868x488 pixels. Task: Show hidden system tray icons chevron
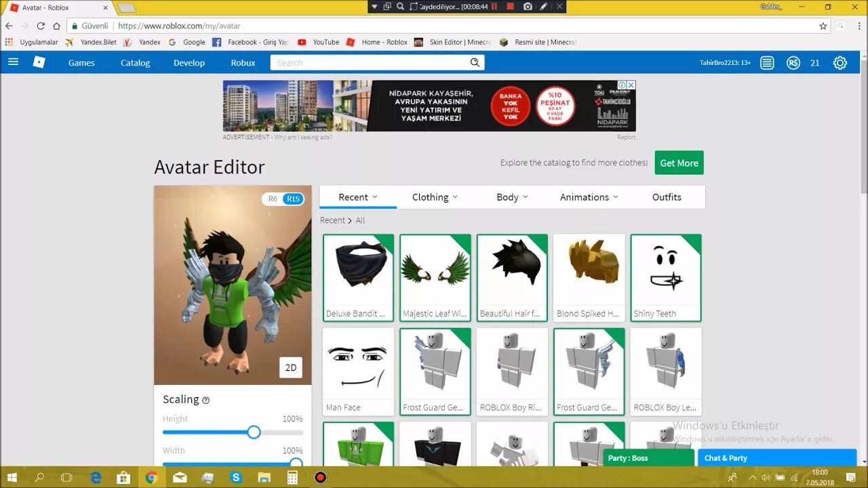752,477
